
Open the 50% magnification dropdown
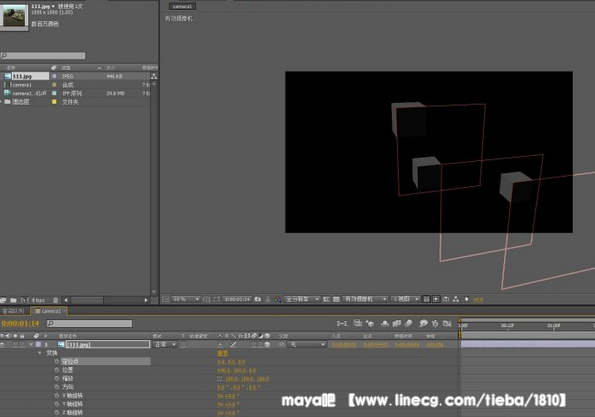click(186, 299)
